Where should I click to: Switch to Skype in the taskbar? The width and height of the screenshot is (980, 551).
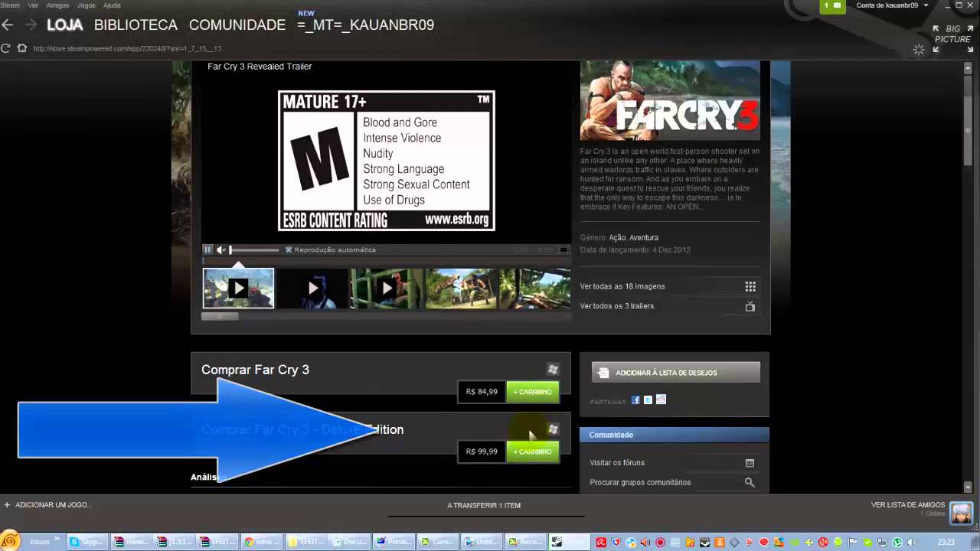tap(85, 542)
